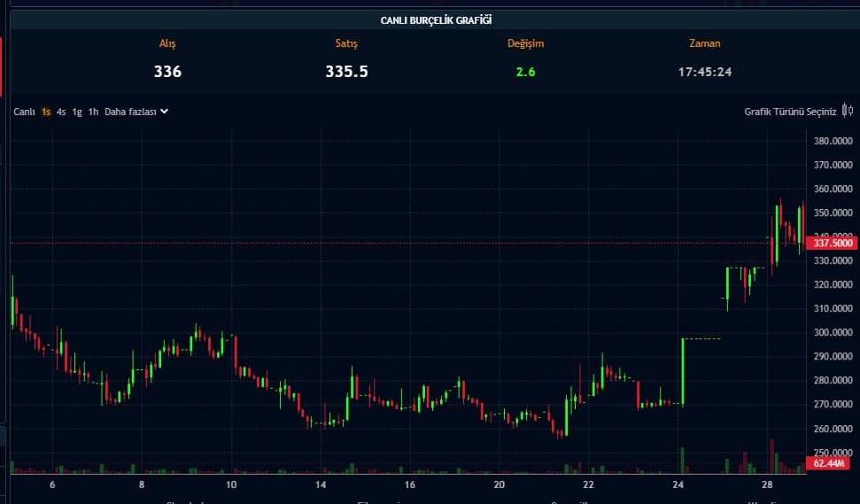Click the red 62.44M volume tag

pyautogui.click(x=830, y=463)
